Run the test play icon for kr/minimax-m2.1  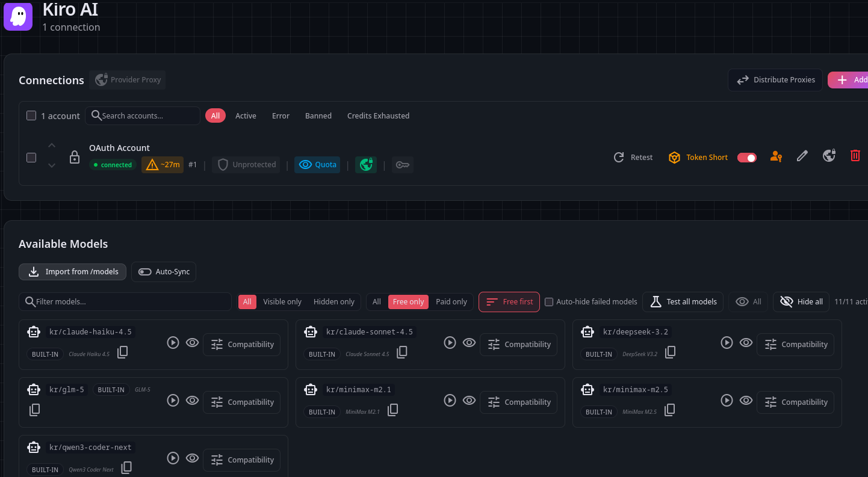pyautogui.click(x=450, y=400)
